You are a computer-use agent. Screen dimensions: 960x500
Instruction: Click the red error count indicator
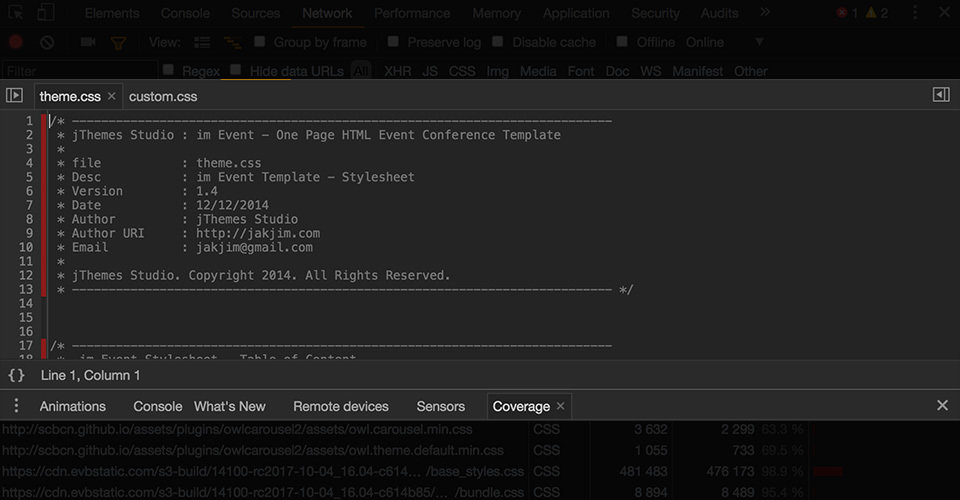pyautogui.click(x=847, y=13)
